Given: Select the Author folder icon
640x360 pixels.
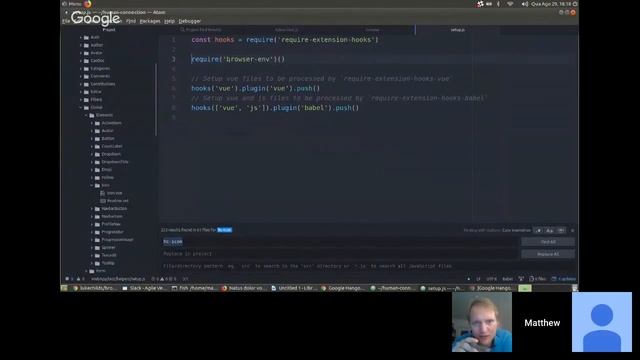Looking at the screenshot, I should 86,45.
